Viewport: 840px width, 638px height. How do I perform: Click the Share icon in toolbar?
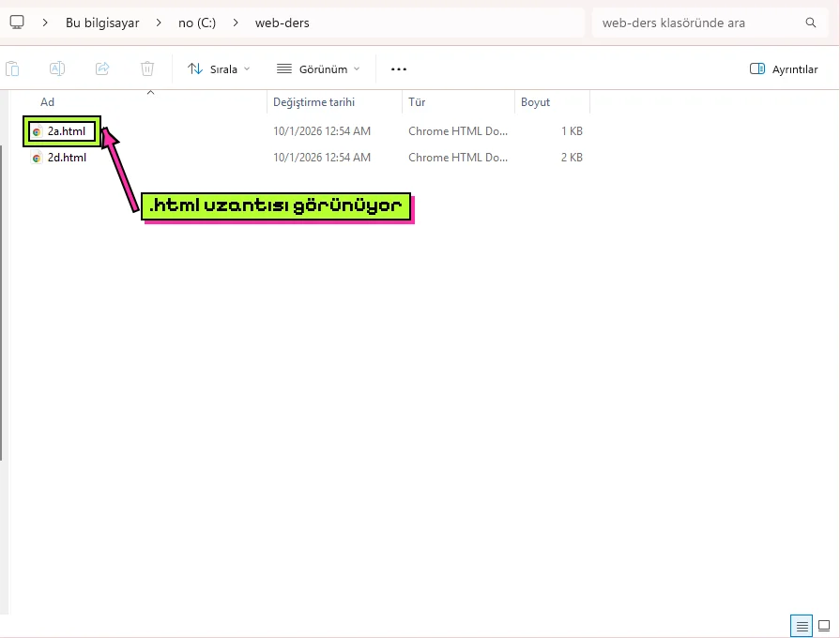102,69
